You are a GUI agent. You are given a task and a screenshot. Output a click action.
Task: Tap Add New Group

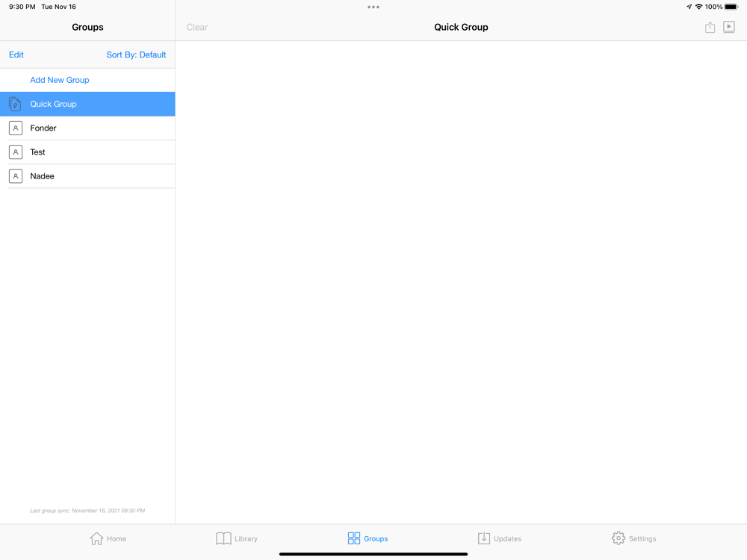pos(60,80)
